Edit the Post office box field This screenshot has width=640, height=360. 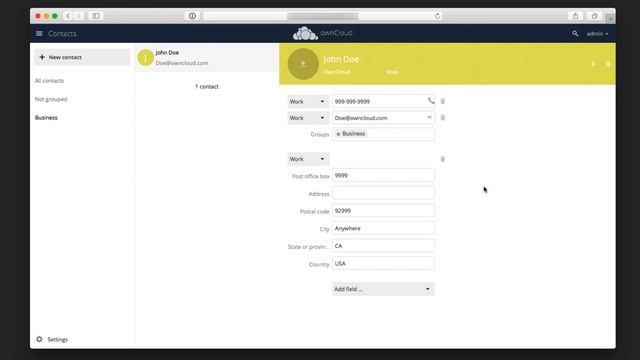(x=383, y=176)
